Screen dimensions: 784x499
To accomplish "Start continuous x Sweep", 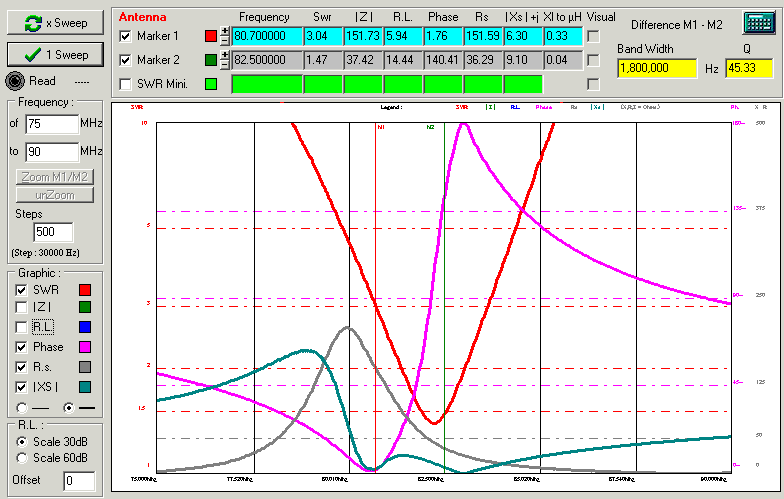I will tap(53, 23).
